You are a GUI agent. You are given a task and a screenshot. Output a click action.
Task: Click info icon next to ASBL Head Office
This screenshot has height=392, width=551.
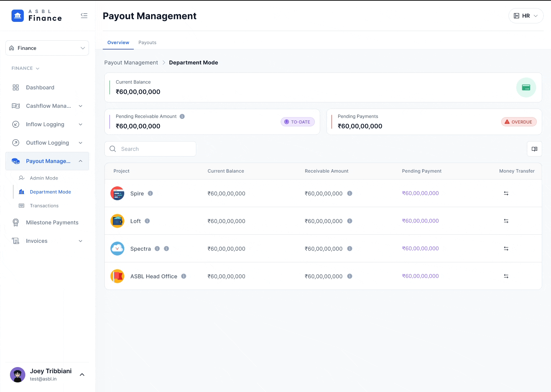(x=184, y=276)
